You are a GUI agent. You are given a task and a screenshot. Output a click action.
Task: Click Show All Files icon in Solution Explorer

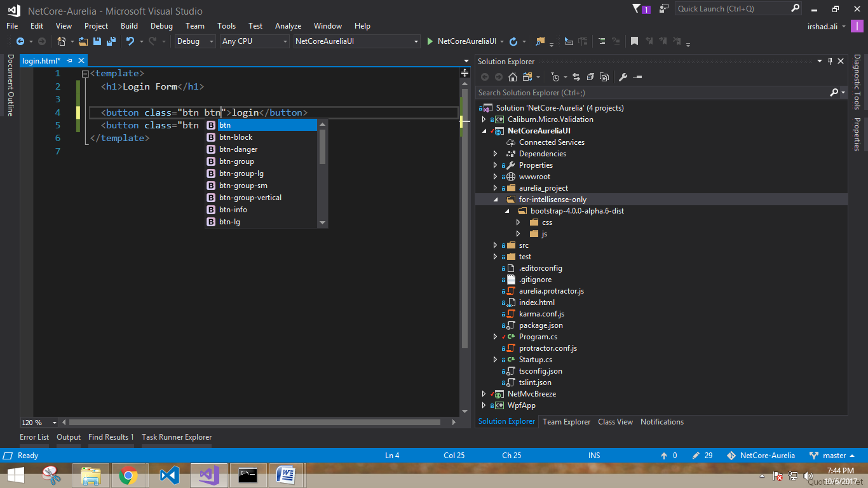(604, 77)
